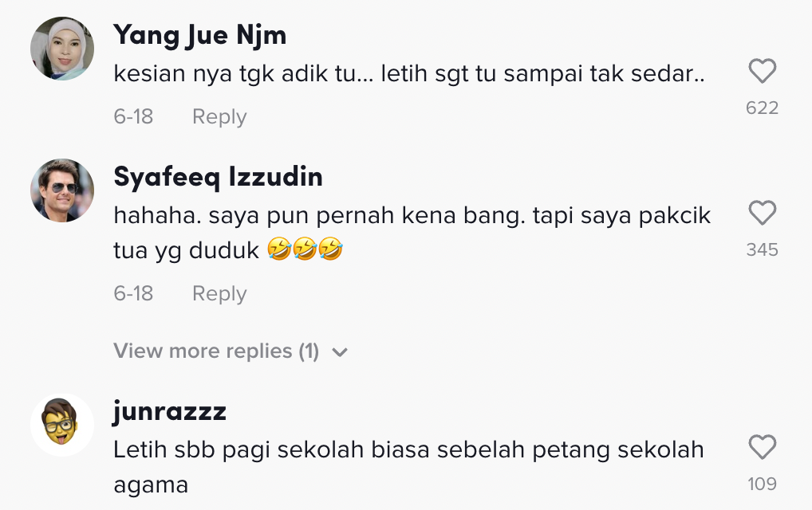The image size is (812, 510).
Task: Expand View more replies (1)
Action: [x=216, y=351]
